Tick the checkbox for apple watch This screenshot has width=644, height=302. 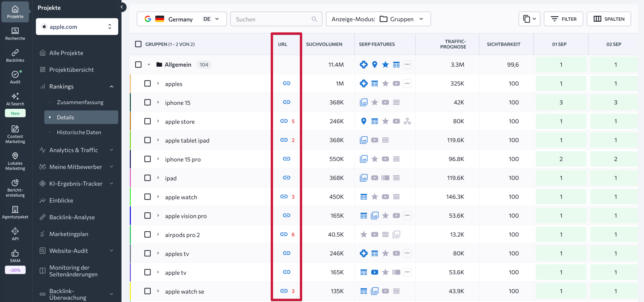(147, 197)
